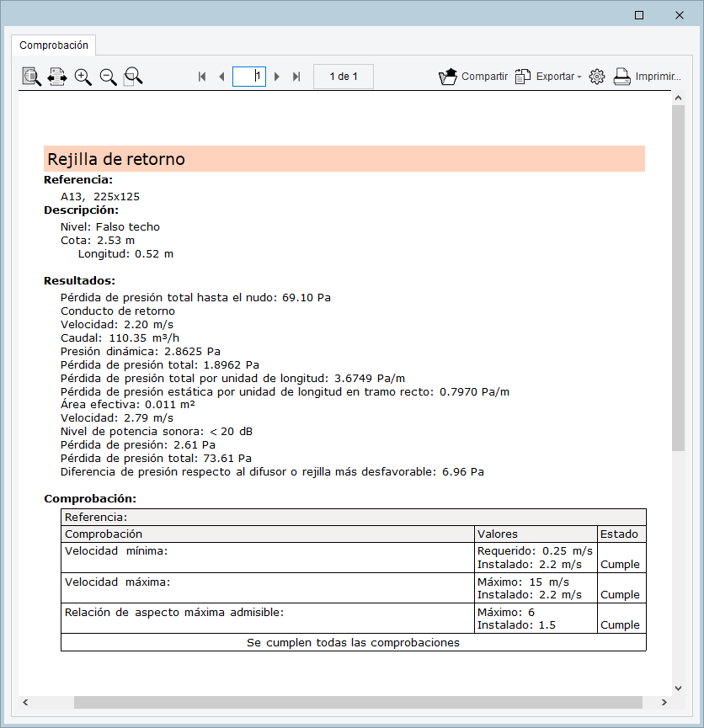Click 'Área efectiva: 0.011 m²' line
The image size is (704, 728).
click(x=128, y=404)
